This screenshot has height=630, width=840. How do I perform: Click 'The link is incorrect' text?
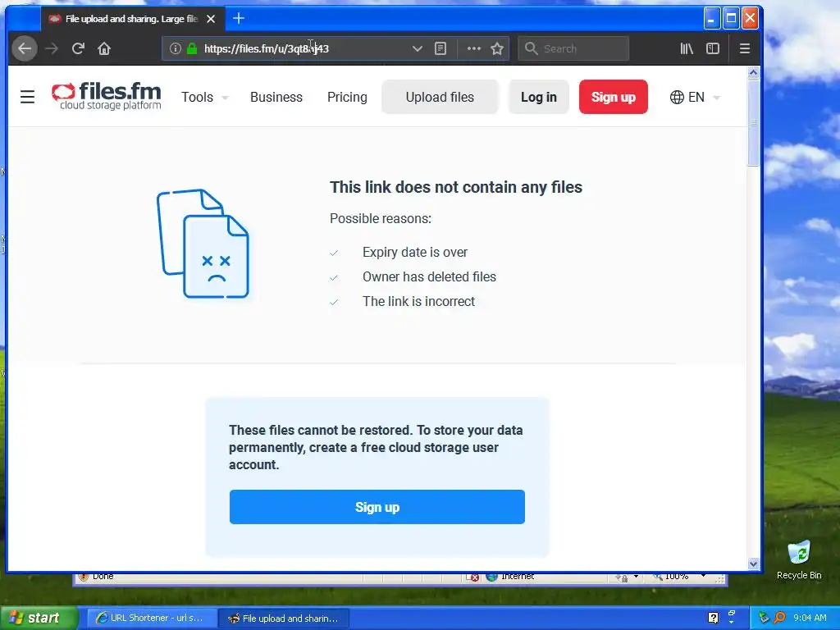pyautogui.click(x=418, y=302)
